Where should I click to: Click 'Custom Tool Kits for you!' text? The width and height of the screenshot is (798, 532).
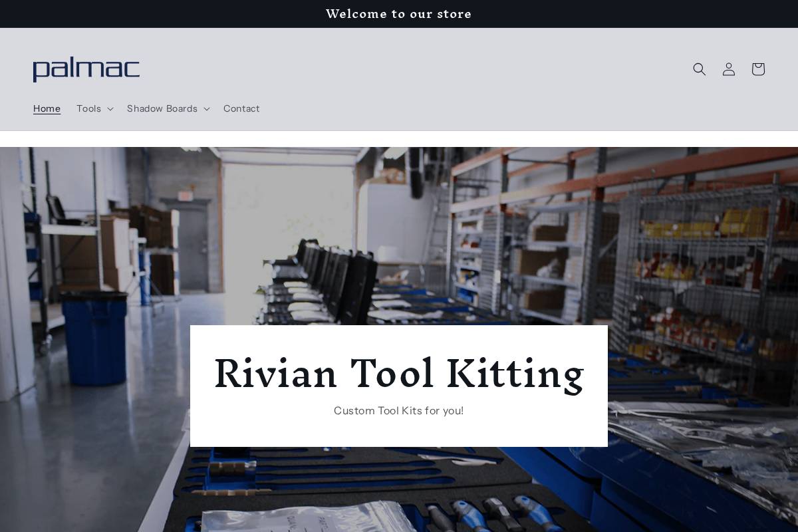pos(398,411)
